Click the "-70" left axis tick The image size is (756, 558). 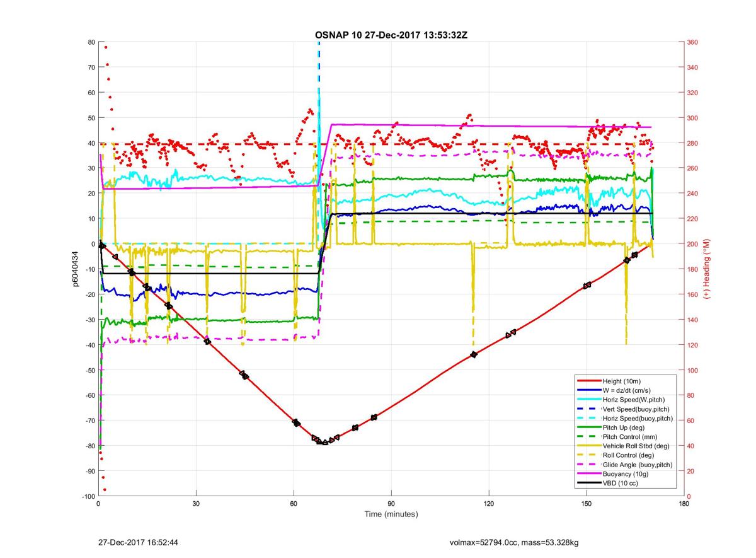[x=90, y=421]
